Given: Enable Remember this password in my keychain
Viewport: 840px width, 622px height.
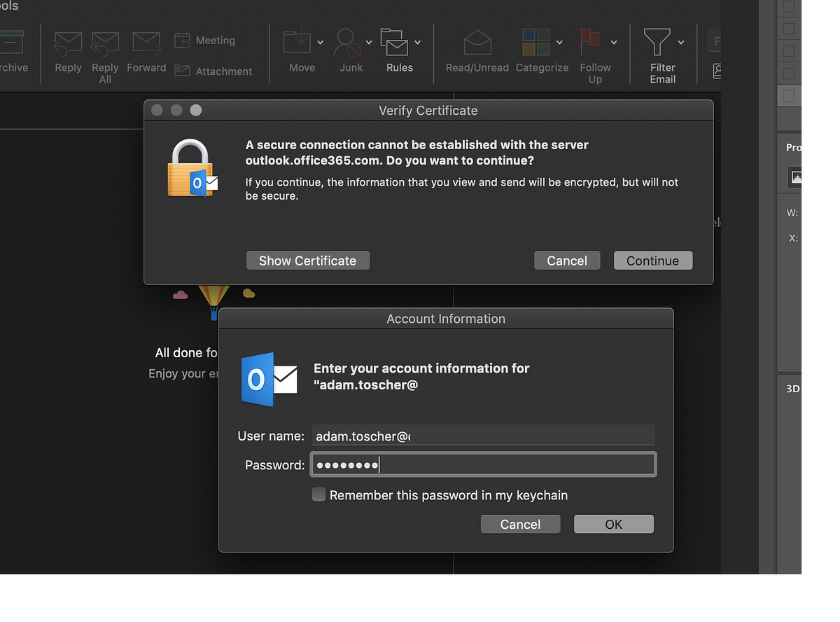Looking at the screenshot, I should tap(318, 495).
